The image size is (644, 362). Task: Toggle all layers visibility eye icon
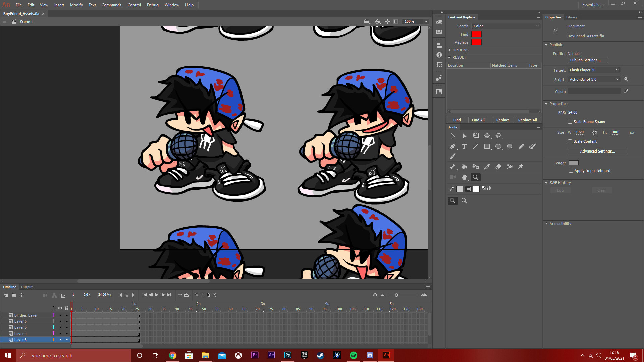pyautogui.click(x=60, y=308)
